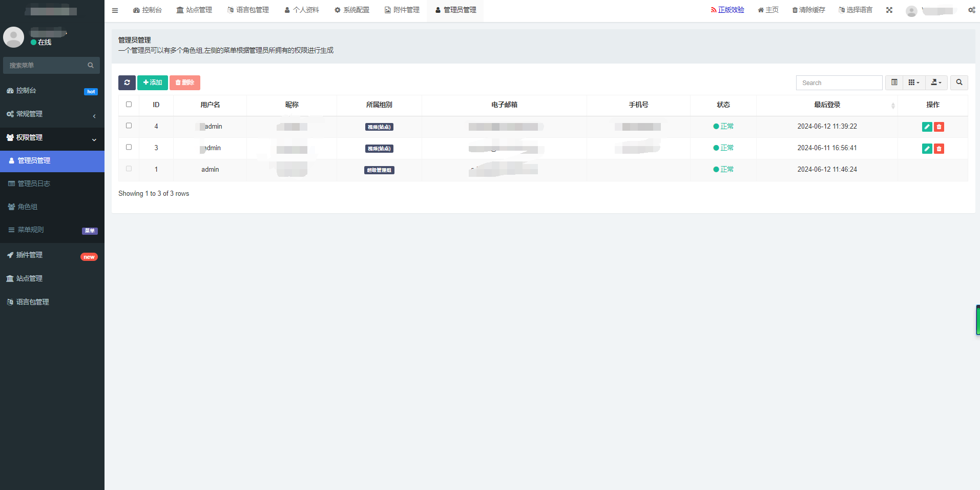
Task: Open the export data dropdown
Action: 936,83
